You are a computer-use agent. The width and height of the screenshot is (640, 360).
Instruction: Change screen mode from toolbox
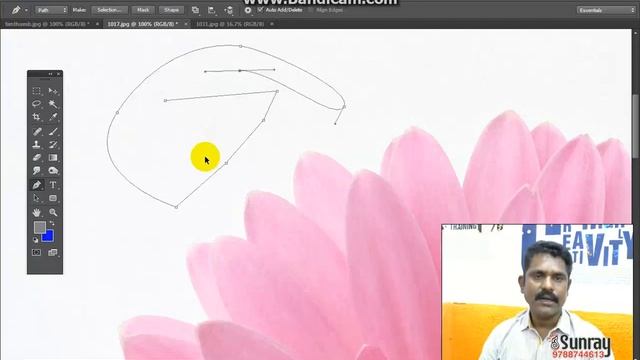[53, 253]
